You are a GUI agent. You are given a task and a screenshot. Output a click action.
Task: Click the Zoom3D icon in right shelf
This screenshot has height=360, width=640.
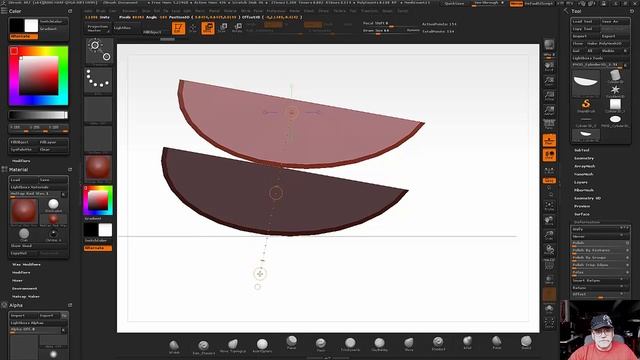549,236
